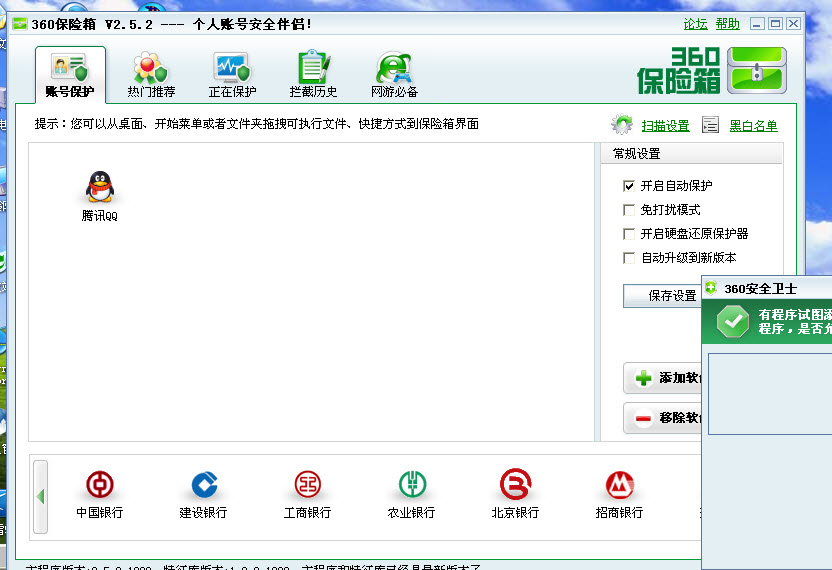This screenshot has width=832, height=570.
Task: Open the 账号保护 tab
Action: point(70,75)
